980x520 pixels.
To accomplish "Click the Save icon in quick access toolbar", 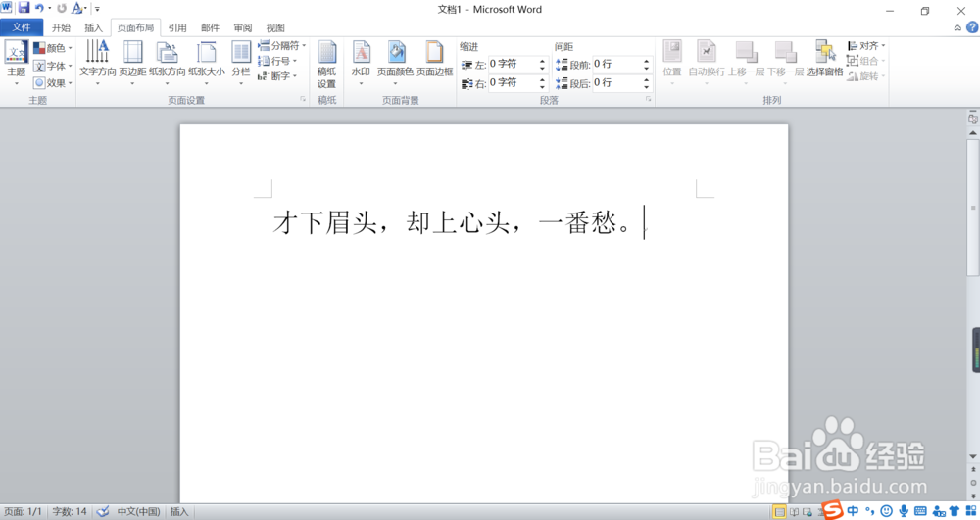I will 24,8.
